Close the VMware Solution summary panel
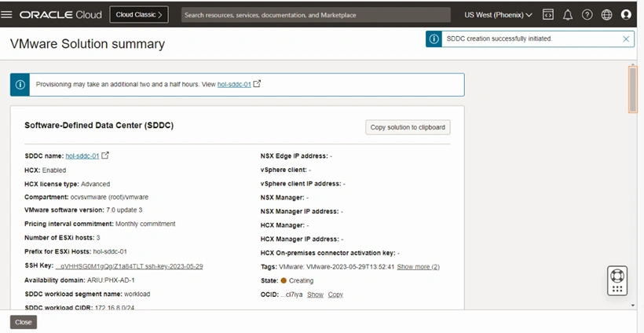Viewport: 644px width, 333px height. (24, 322)
